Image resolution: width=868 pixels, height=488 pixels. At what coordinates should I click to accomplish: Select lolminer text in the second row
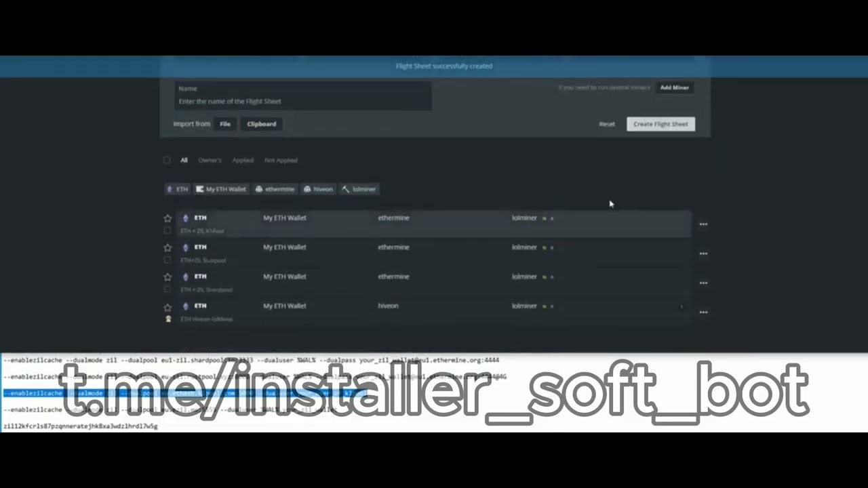tap(524, 247)
